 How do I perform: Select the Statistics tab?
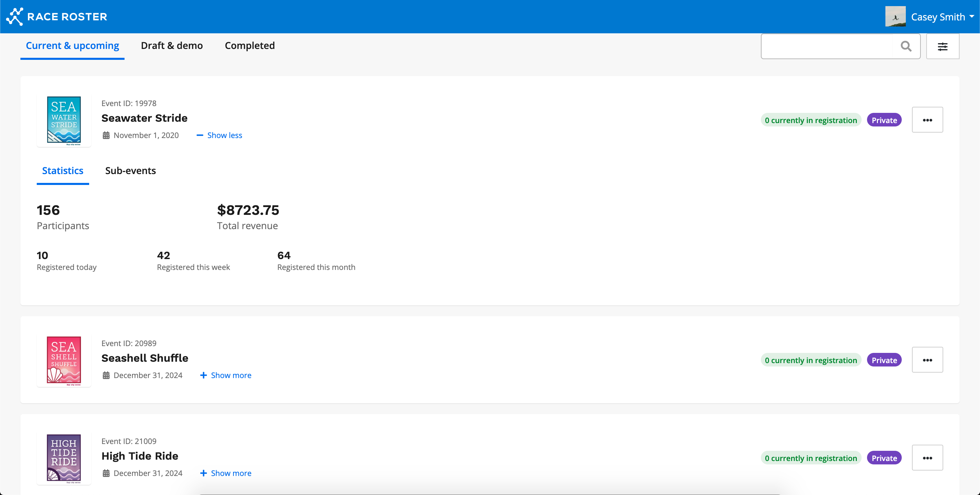coord(62,171)
